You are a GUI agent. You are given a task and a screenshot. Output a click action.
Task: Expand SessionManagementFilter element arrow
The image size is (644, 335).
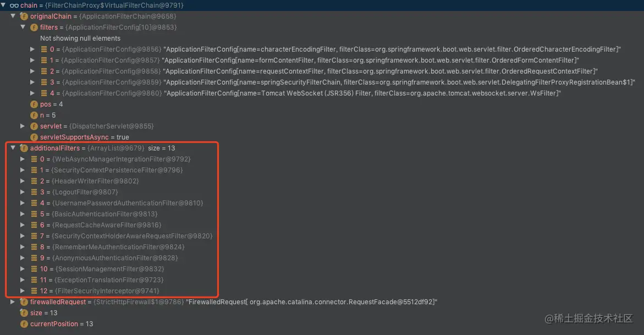point(23,269)
